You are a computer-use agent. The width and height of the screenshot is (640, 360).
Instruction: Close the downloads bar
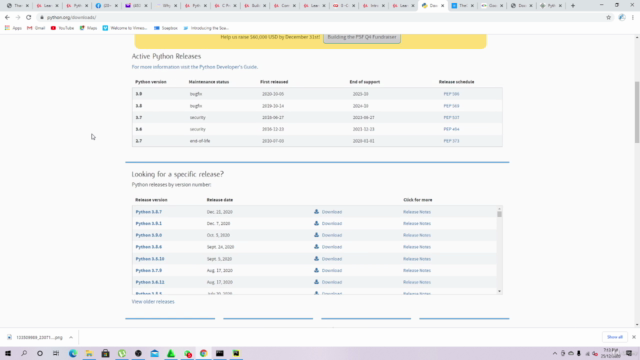click(x=633, y=337)
